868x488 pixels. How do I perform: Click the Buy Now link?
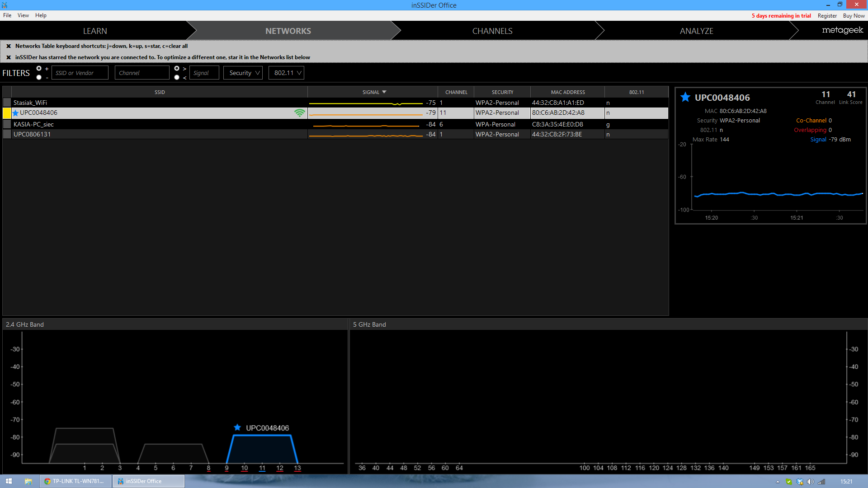[x=854, y=16]
